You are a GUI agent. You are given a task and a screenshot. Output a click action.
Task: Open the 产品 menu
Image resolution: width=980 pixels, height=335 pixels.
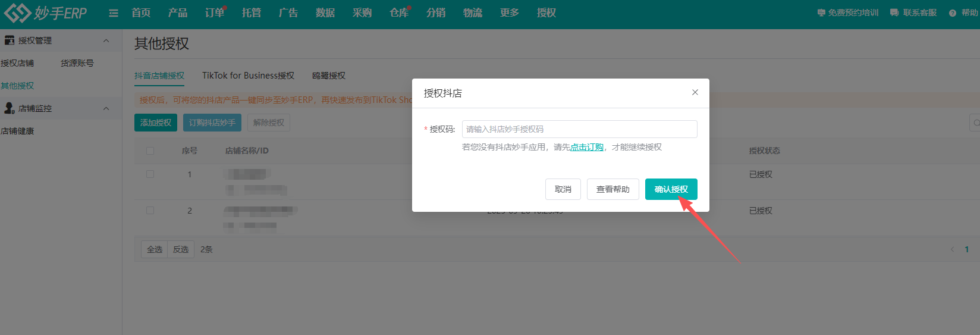pos(178,13)
